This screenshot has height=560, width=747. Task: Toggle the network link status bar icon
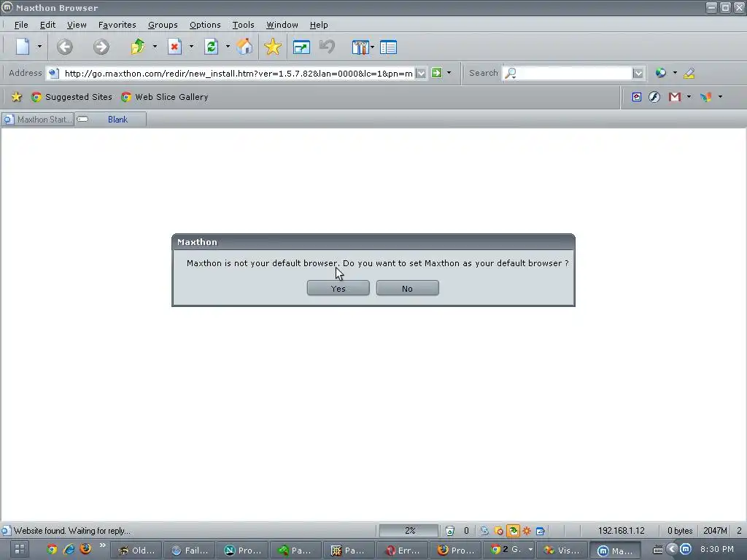click(x=484, y=531)
